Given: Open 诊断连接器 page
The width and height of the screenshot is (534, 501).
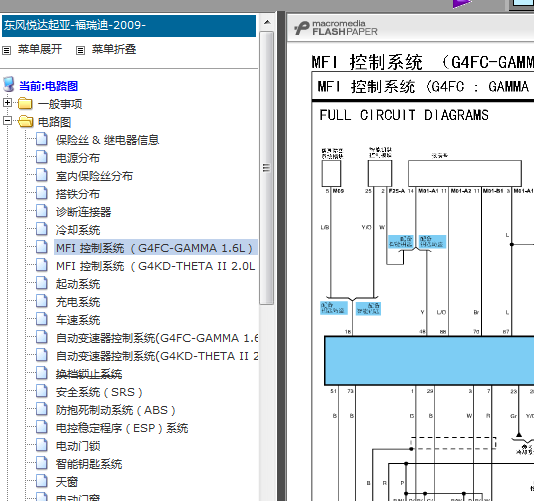Looking at the screenshot, I should pyautogui.click(x=83, y=212).
